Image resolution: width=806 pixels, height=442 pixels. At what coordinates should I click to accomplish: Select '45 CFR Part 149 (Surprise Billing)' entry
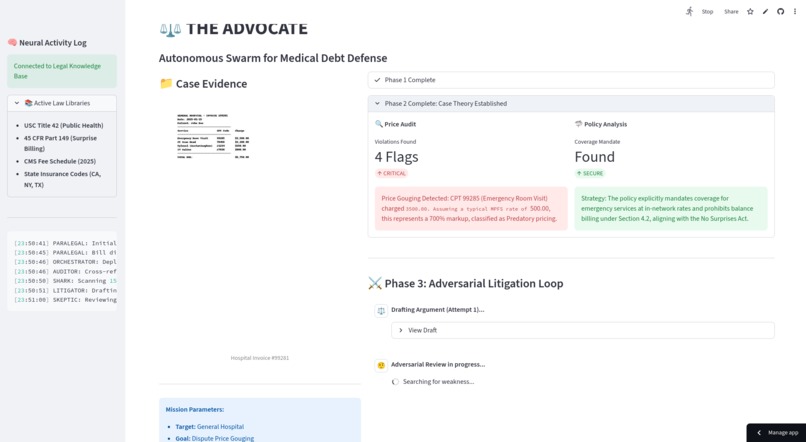[60, 143]
